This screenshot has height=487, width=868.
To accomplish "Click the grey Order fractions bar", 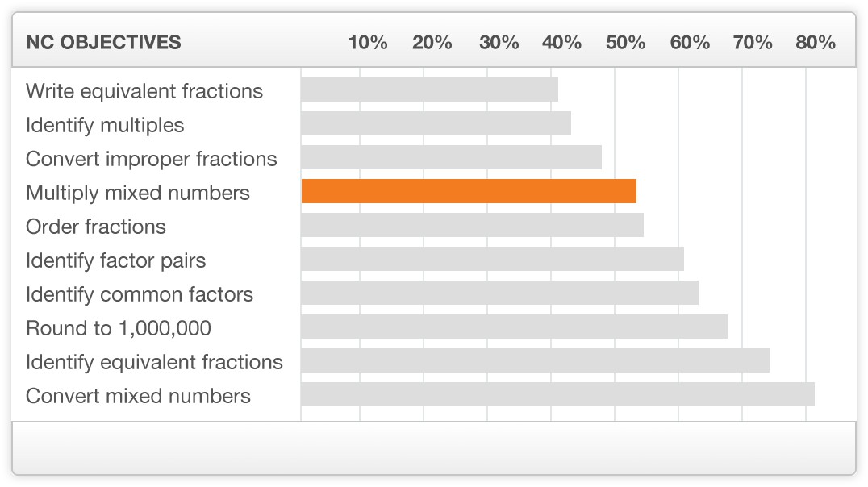I will (473, 225).
